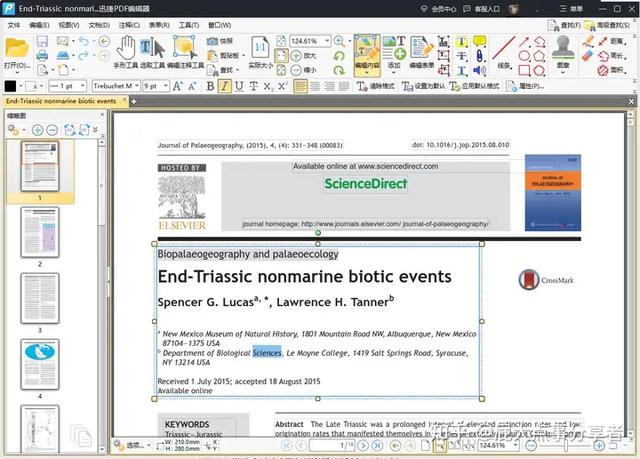Rotate view counterclockwise using green arrow
Viewport: 640px width, 459px height.
(339, 55)
